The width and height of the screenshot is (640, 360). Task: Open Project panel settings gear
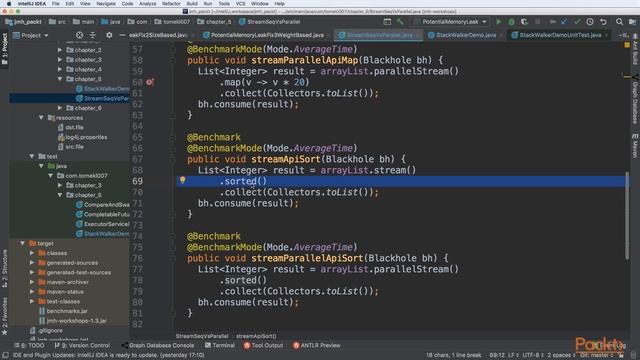click(109, 35)
